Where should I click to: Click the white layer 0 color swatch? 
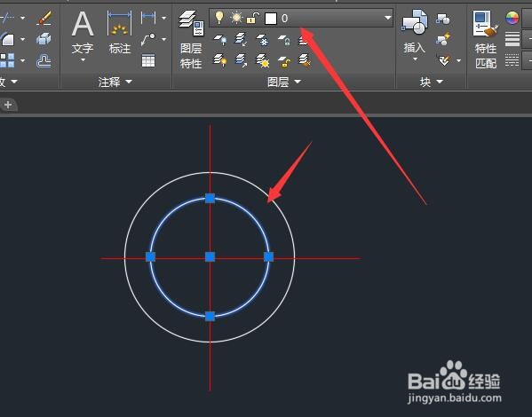(x=270, y=19)
